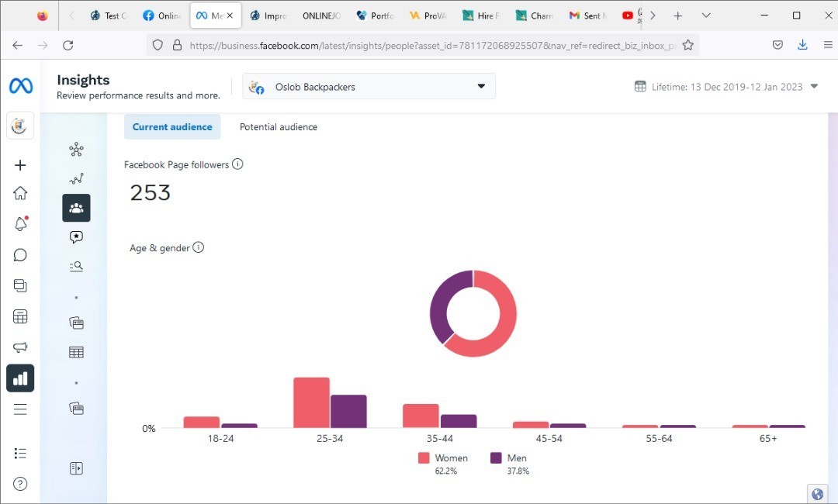Click scroll tabs right arrow
This screenshot has width=838, height=504.
(x=653, y=16)
